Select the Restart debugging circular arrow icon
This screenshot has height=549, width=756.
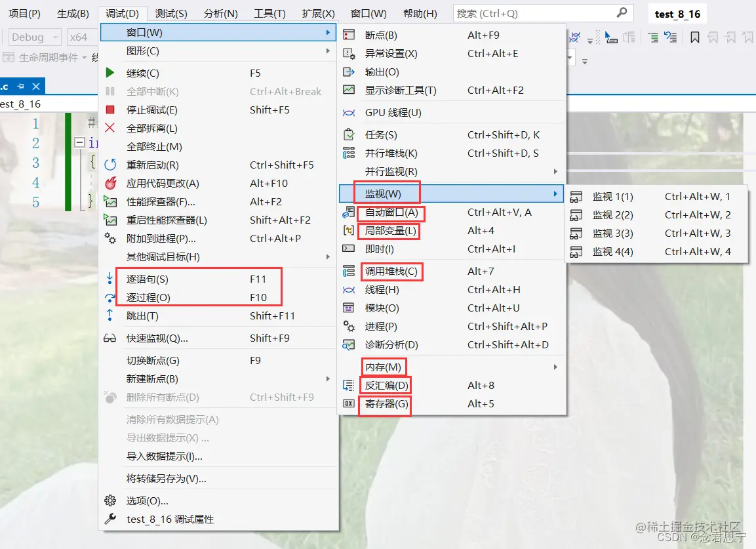tap(109, 165)
